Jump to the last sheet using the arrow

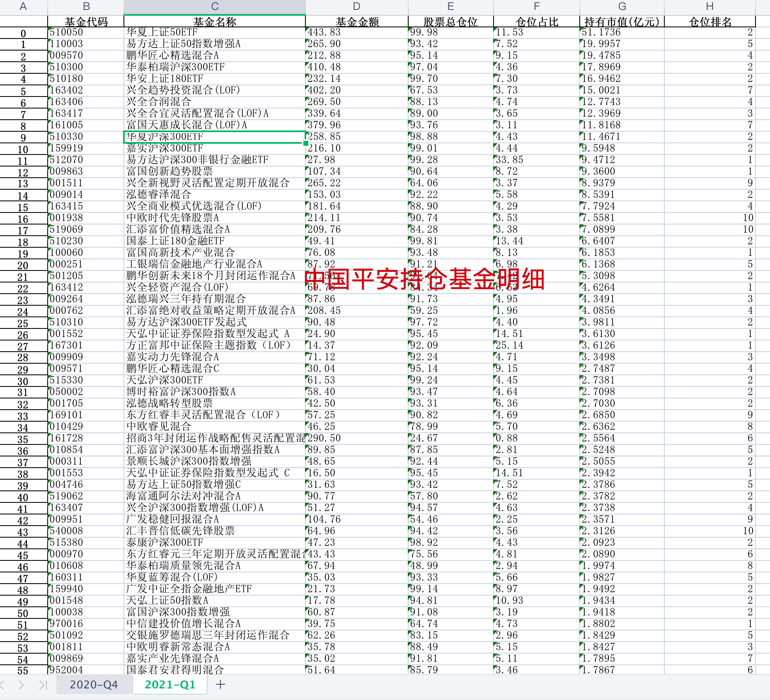(x=43, y=685)
